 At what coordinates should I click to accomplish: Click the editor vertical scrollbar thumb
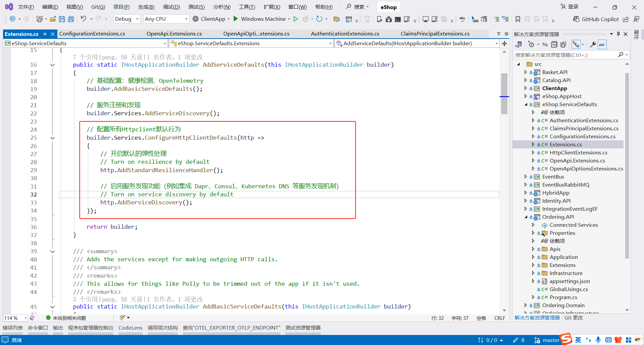point(504,93)
